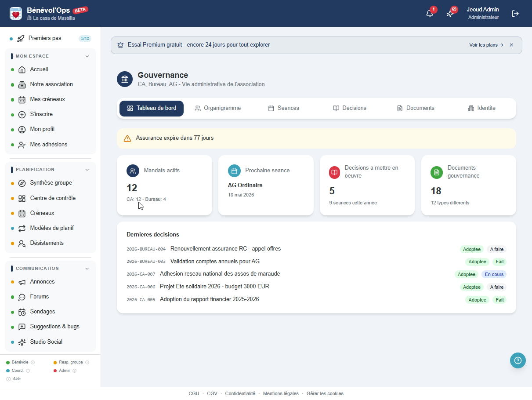Click Fait badge on 2026-BUREAU-003 row
This screenshot has width=532, height=400.
click(499, 262)
